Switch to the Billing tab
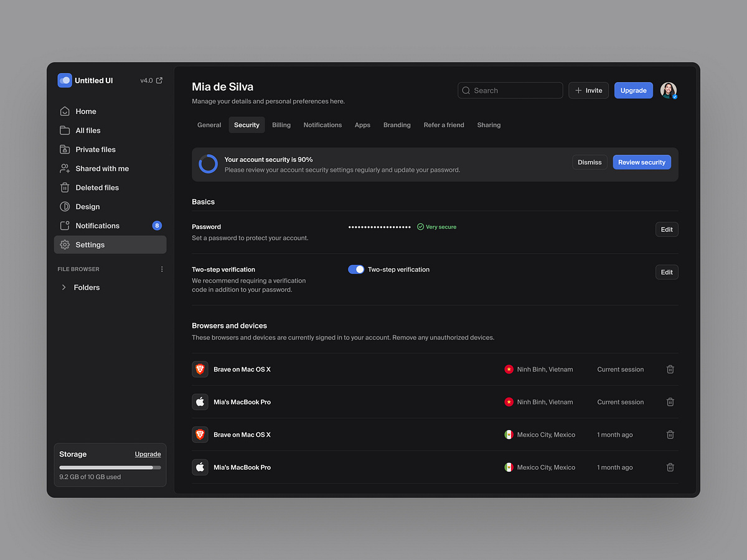 coord(281,124)
